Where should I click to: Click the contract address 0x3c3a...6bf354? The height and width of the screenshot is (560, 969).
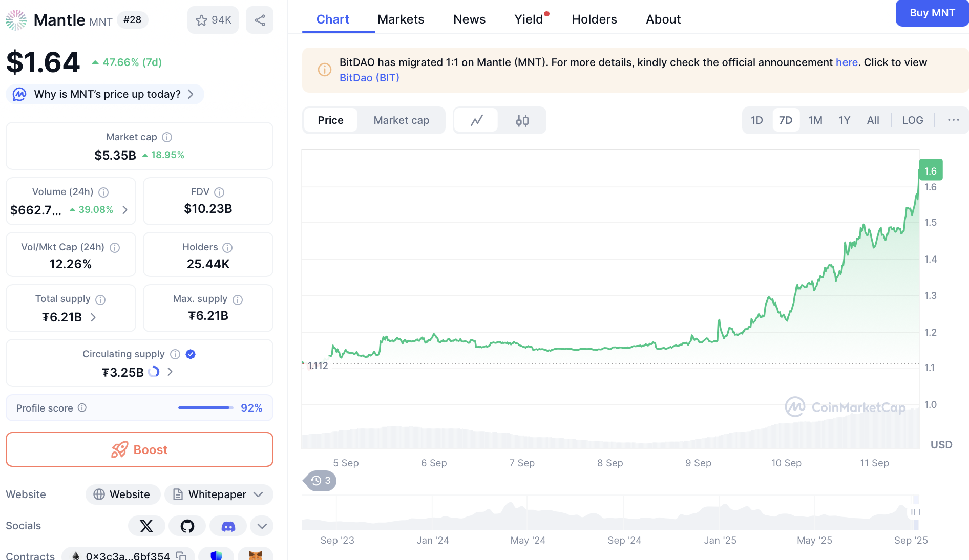(x=128, y=555)
